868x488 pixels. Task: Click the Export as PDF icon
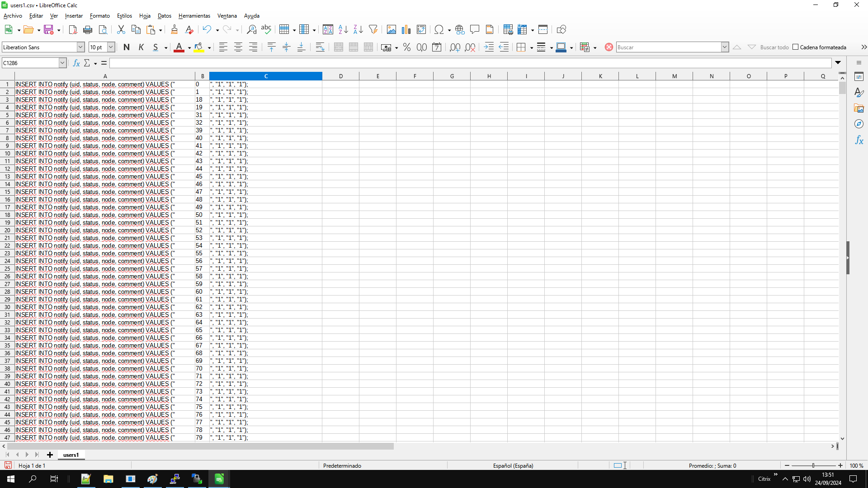coord(73,30)
